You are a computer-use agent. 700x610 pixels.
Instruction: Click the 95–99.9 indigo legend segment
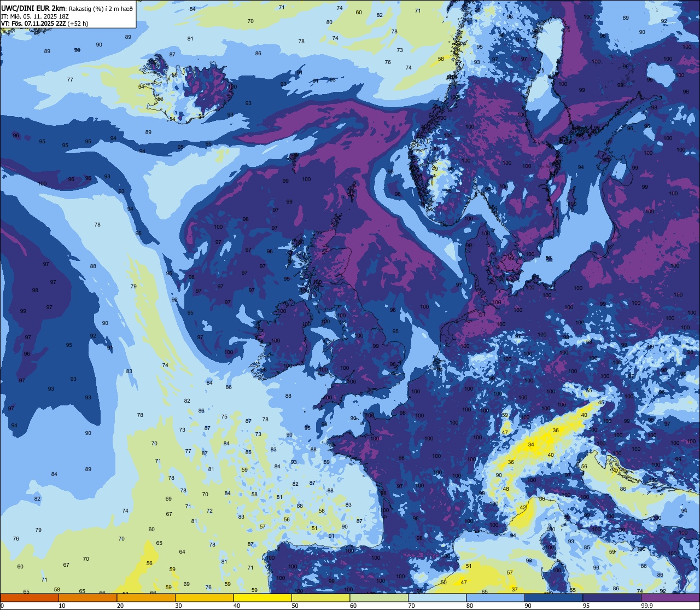click(612, 597)
